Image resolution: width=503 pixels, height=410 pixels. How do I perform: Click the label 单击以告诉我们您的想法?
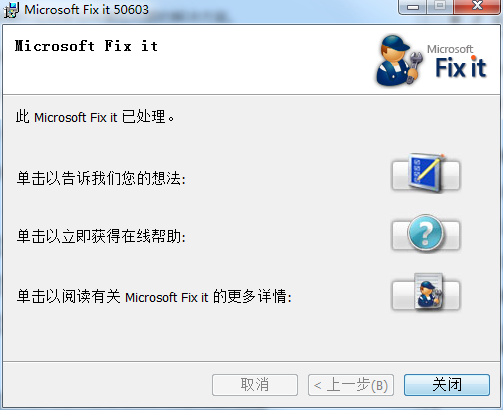(101, 178)
